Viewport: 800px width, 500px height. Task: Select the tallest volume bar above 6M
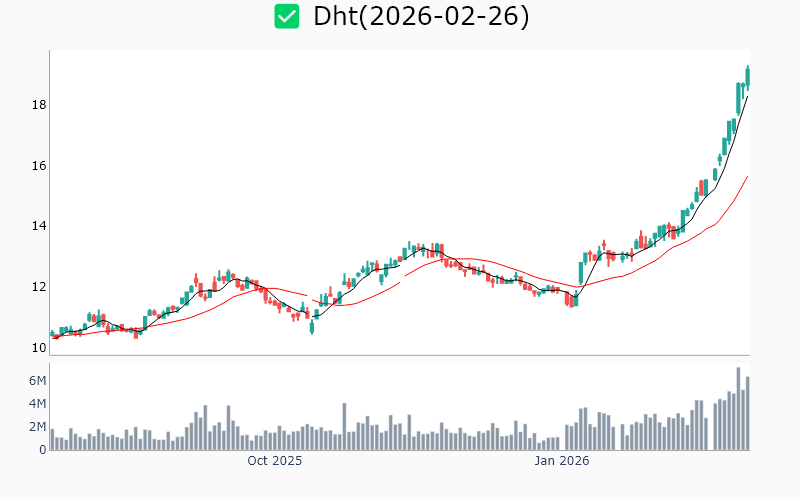point(738,409)
